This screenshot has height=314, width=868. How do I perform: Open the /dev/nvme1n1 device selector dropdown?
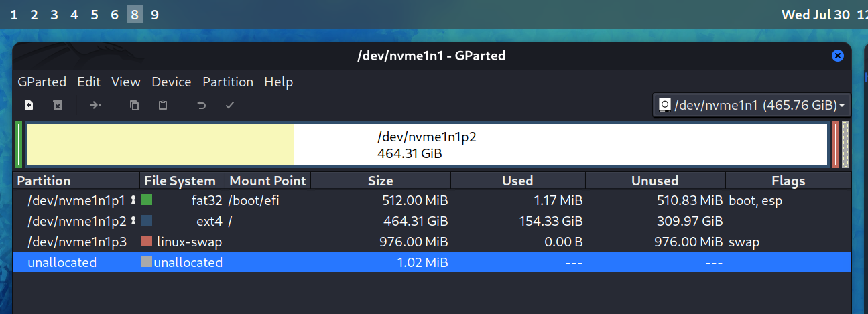click(751, 105)
